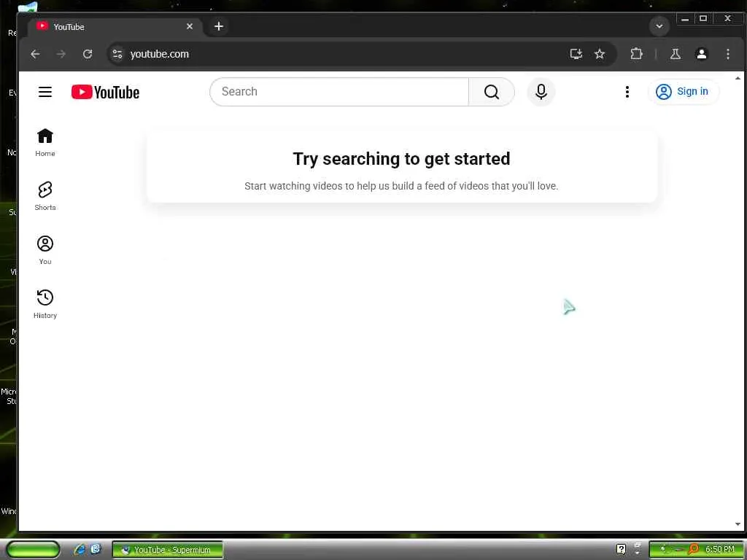Click the YouTube logo
The width and height of the screenshot is (747, 560).
105,92
